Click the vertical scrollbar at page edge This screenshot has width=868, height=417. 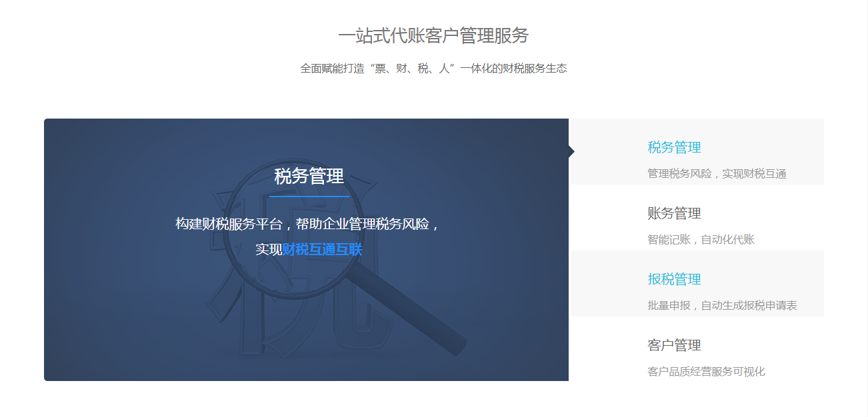[x=864, y=209]
